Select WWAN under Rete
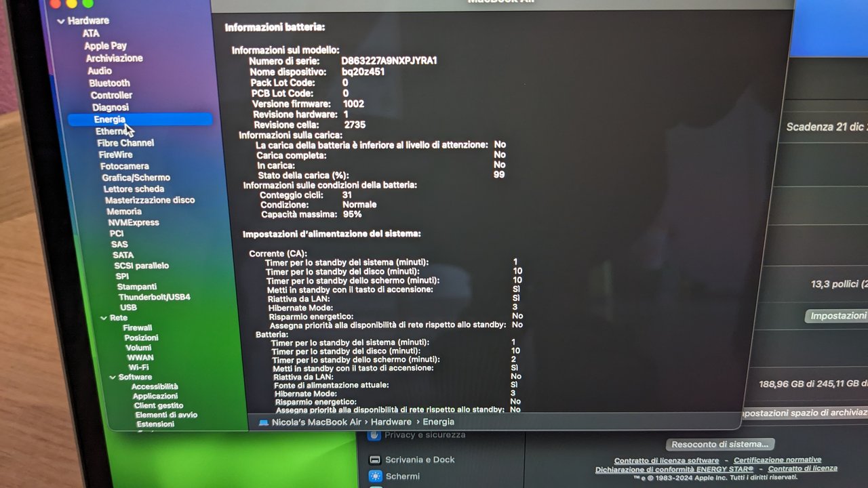 pos(140,357)
